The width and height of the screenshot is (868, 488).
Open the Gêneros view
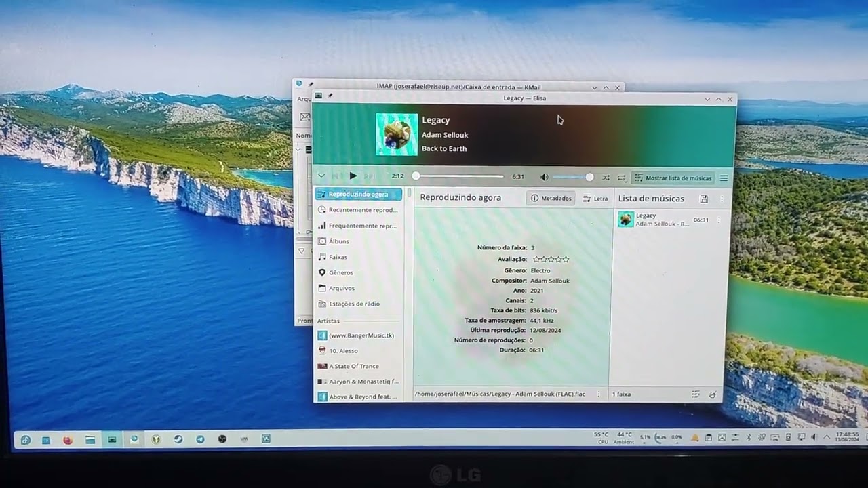coord(359,272)
